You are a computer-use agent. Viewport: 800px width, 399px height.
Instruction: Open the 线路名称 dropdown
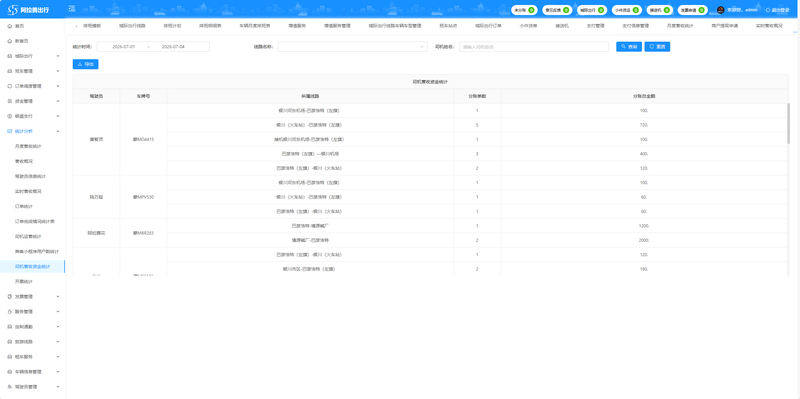tap(353, 46)
